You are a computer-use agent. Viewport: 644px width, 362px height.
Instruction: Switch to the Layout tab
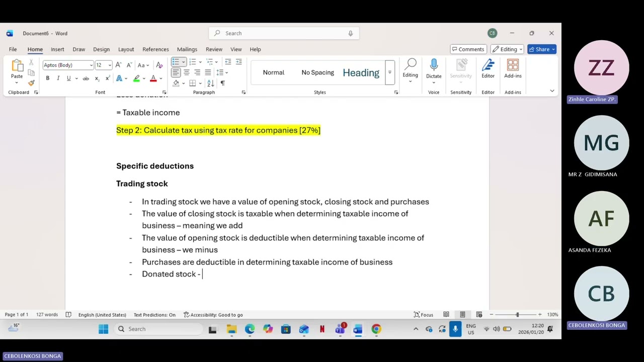point(126,49)
